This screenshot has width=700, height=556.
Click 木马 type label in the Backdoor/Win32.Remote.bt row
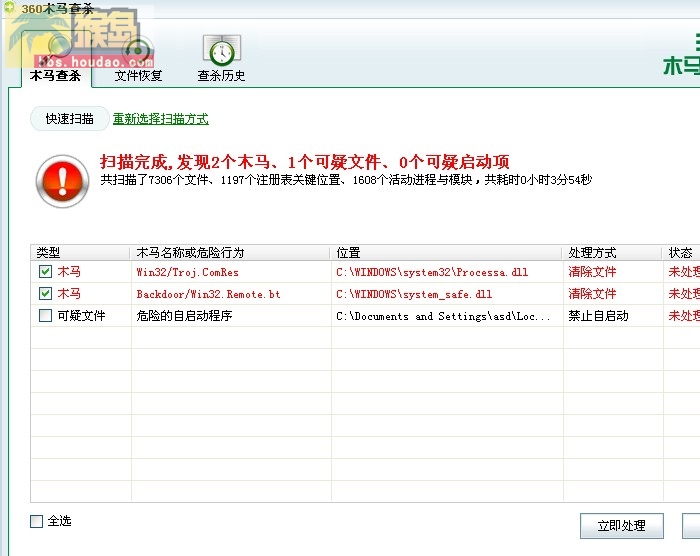pos(69,293)
